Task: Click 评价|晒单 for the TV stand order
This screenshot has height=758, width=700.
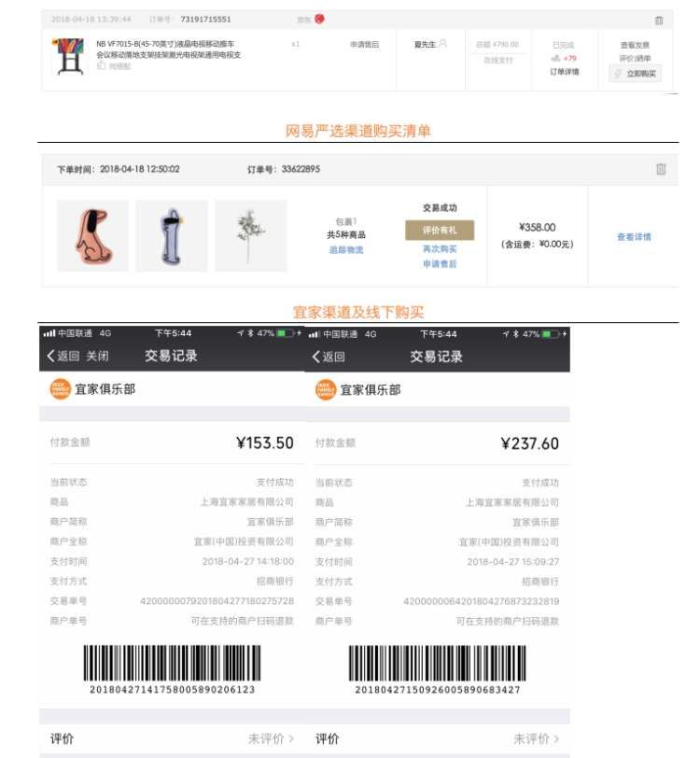Action: tap(635, 58)
